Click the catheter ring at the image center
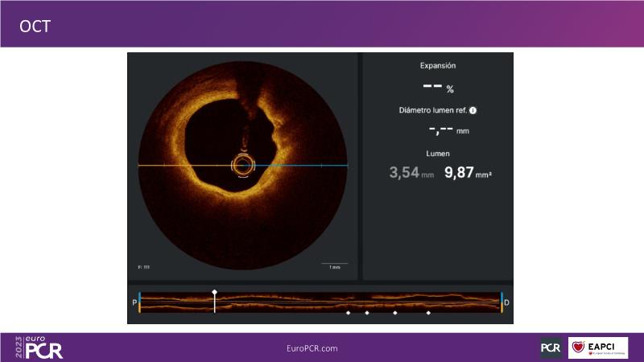 tap(242, 165)
